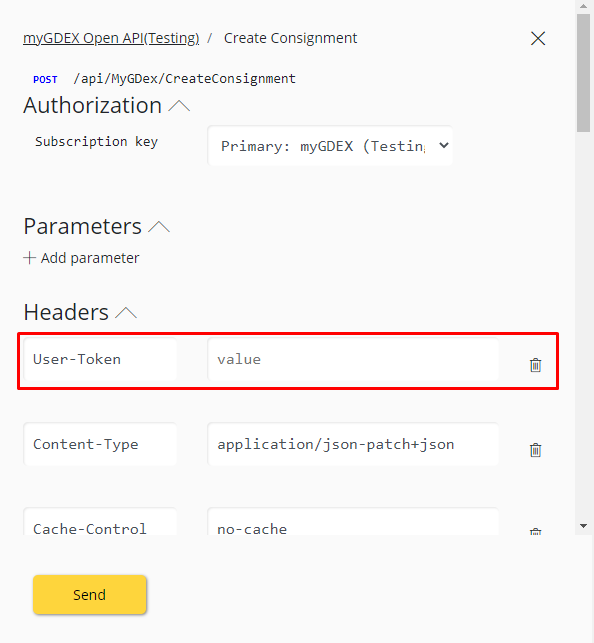Screen dimensions: 594x643
Task: Open the myGDEX Open API(Testing) breadcrumb link
Action: coord(111,38)
